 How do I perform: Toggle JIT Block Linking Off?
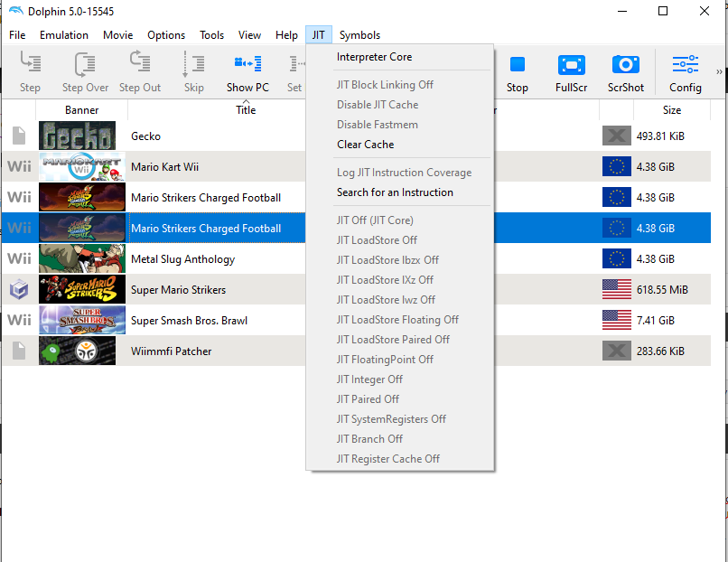(400, 85)
